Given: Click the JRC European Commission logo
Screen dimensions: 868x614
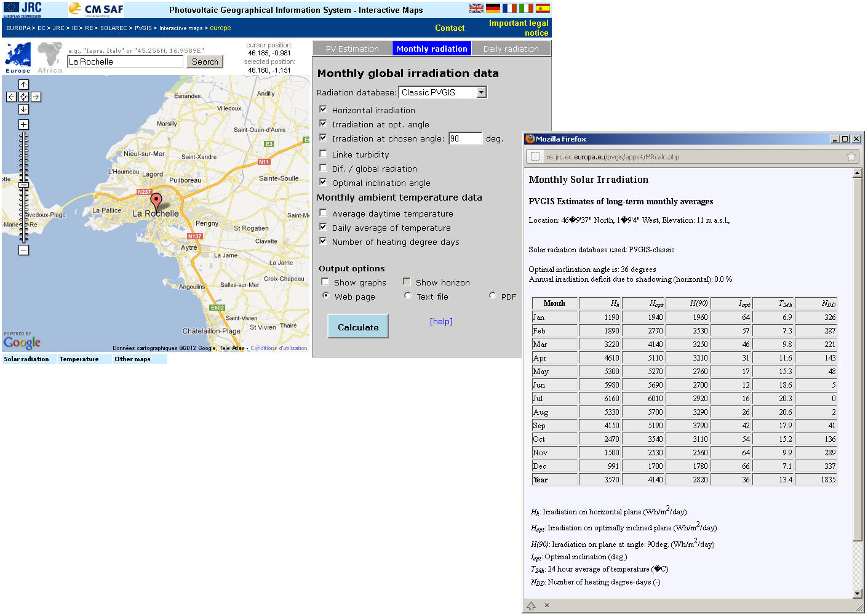Looking at the screenshot, I should (23, 9).
